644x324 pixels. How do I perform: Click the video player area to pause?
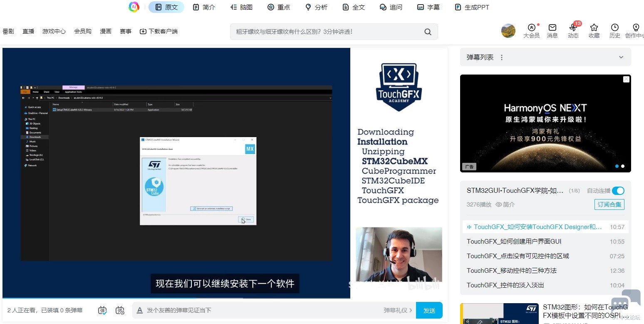pyautogui.click(x=176, y=173)
